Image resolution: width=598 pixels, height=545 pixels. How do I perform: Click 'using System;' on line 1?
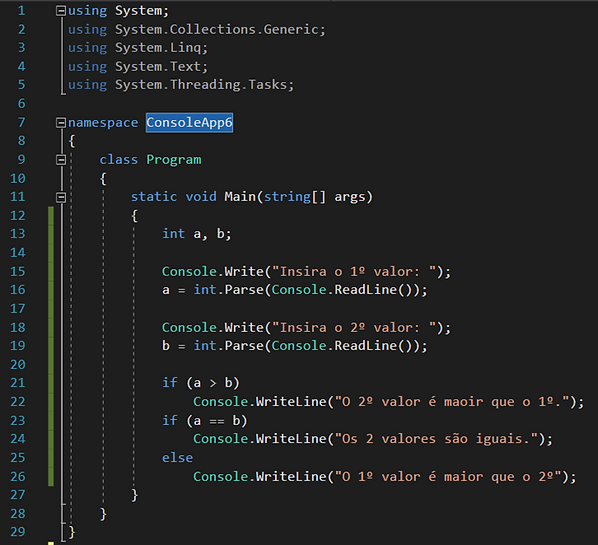118,11
